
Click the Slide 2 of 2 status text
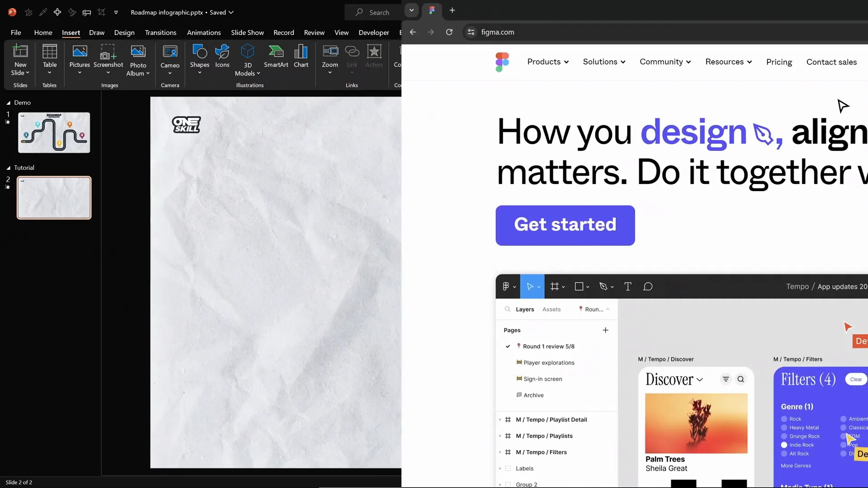coord(19,482)
